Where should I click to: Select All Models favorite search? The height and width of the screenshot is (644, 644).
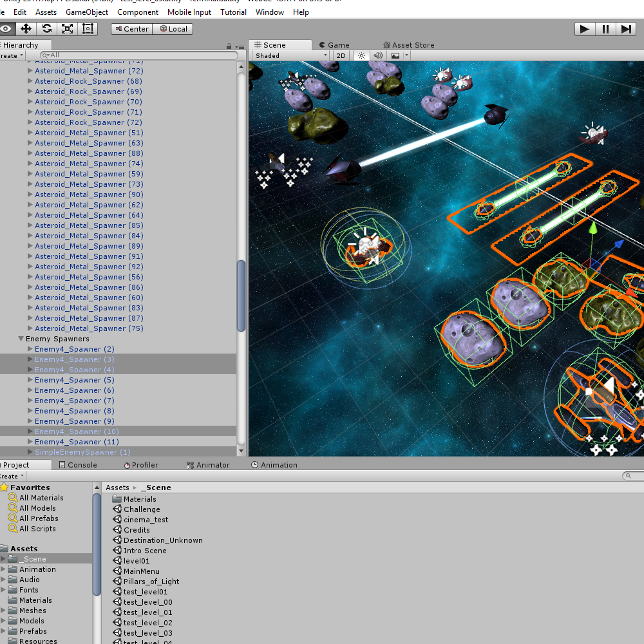tap(37, 508)
